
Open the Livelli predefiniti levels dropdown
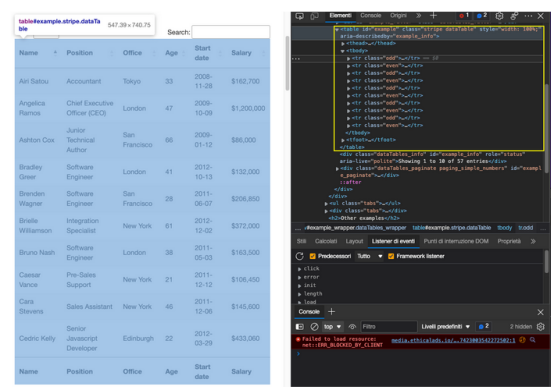(x=445, y=327)
